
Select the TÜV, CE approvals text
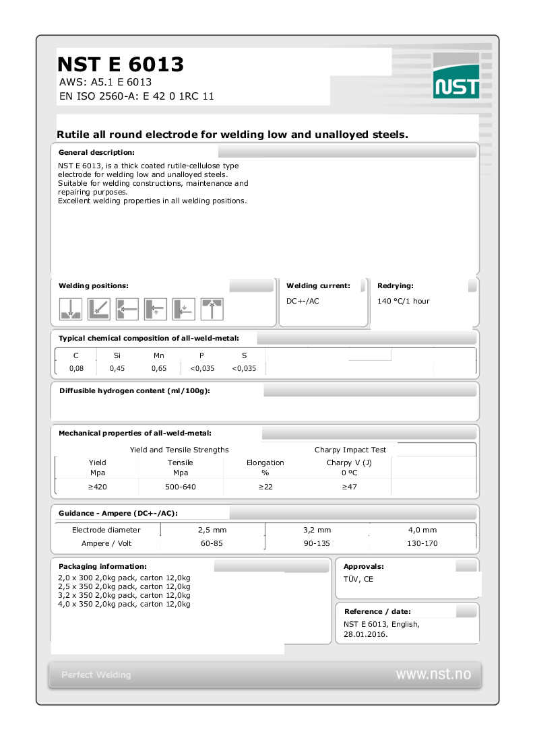[358, 579]
